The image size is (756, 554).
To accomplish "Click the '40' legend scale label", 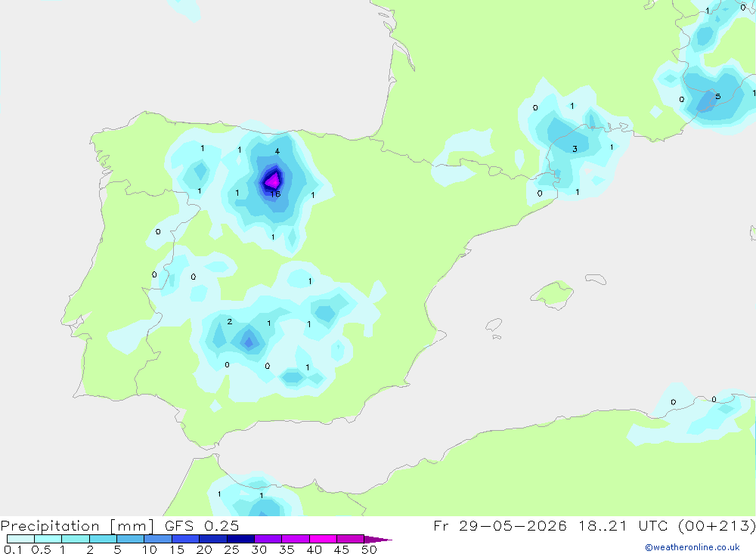I will click(x=314, y=549).
